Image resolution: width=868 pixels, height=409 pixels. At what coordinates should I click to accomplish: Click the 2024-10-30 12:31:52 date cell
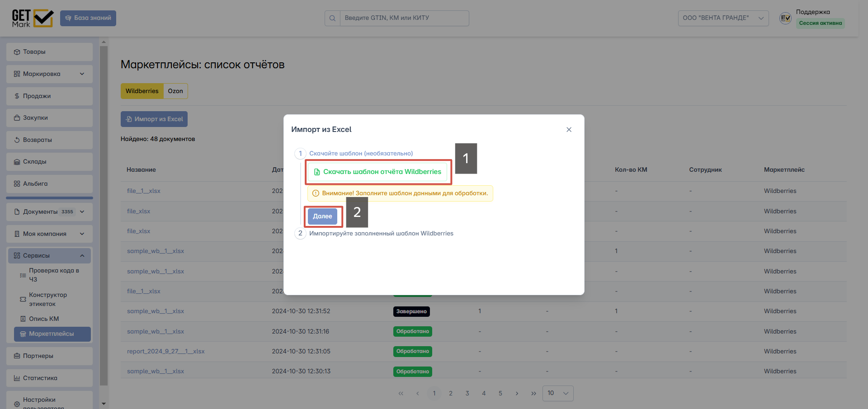point(301,311)
